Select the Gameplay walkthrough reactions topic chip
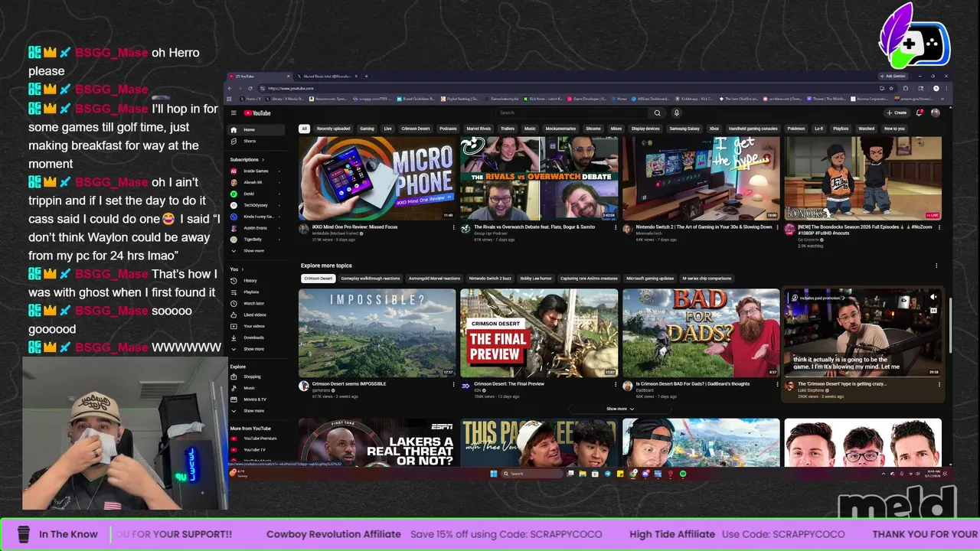Screen dimensions: 980x551 pyautogui.click(x=371, y=279)
